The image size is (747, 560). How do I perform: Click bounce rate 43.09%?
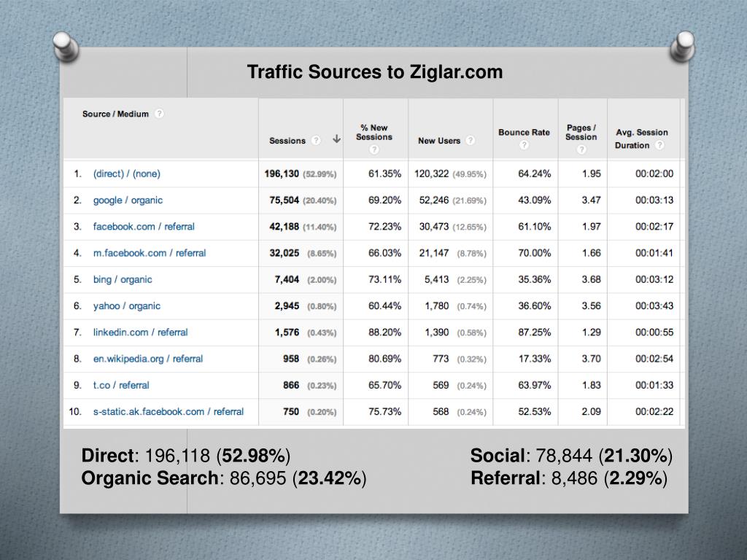coord(535,201)
